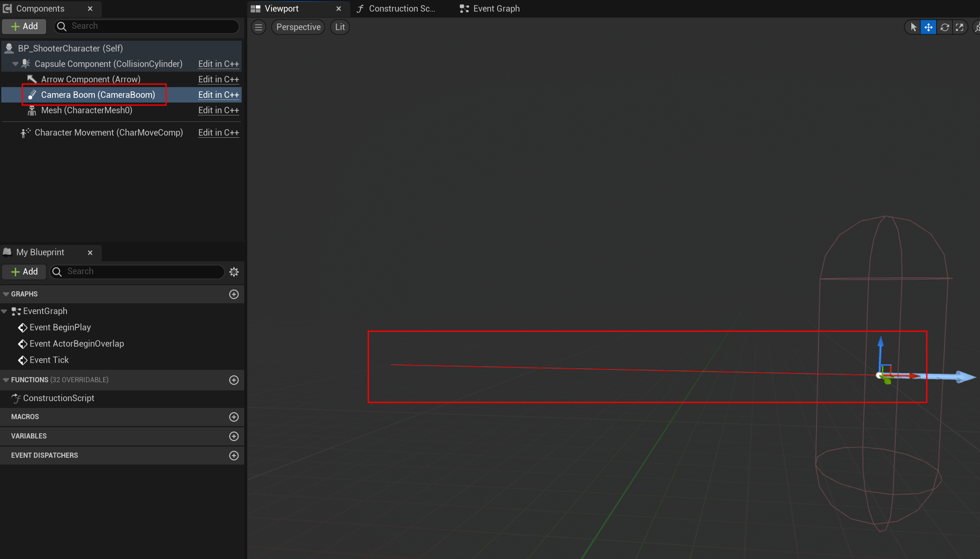This screenshot has width=980, height=559.
Task: Open the Perspective view mode dropdown
Action: coord(298,27)
